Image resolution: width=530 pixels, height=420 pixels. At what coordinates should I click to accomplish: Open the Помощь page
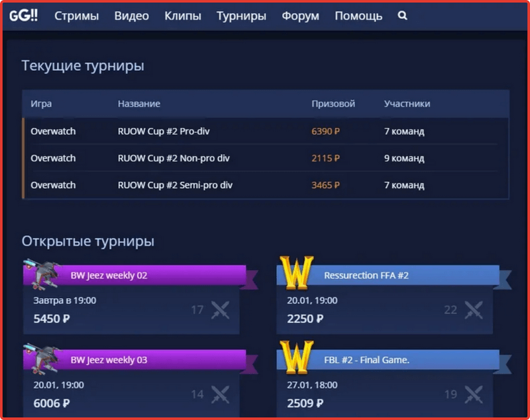click(x=358, y=16)
